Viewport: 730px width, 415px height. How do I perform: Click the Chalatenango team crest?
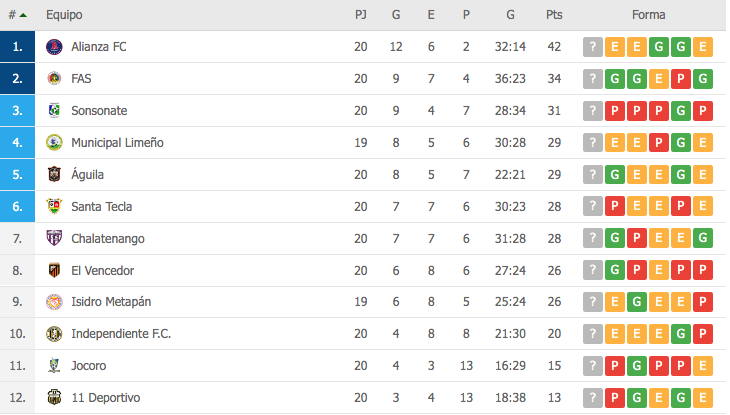(54, 239)
